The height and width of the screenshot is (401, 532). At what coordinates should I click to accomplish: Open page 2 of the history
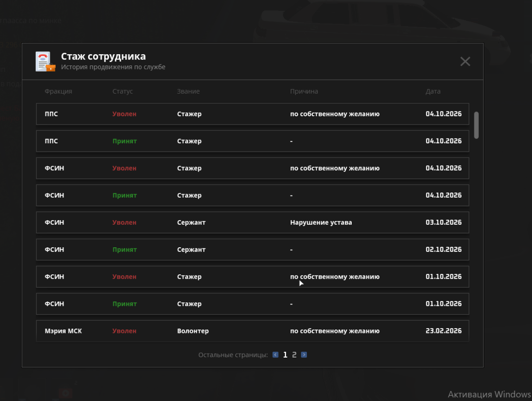click(294, 355)
